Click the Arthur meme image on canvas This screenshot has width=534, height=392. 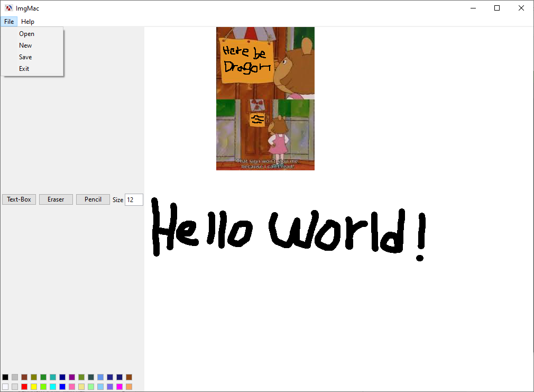click(x=265, y=98)
